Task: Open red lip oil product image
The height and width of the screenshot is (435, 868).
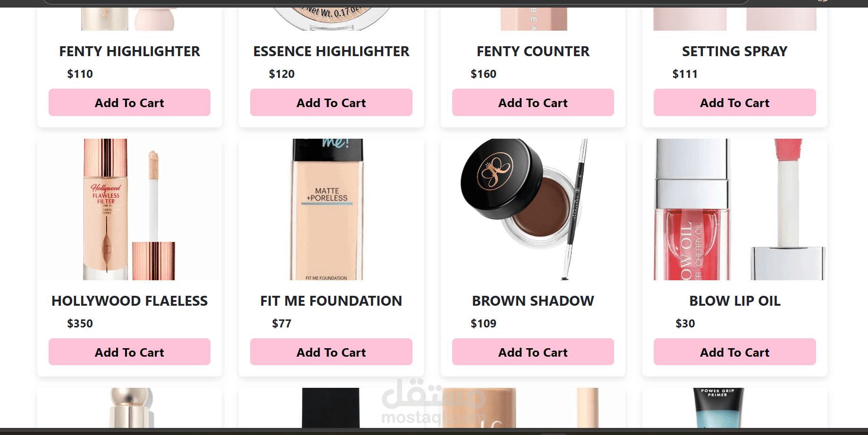Action: pos(735,209)
